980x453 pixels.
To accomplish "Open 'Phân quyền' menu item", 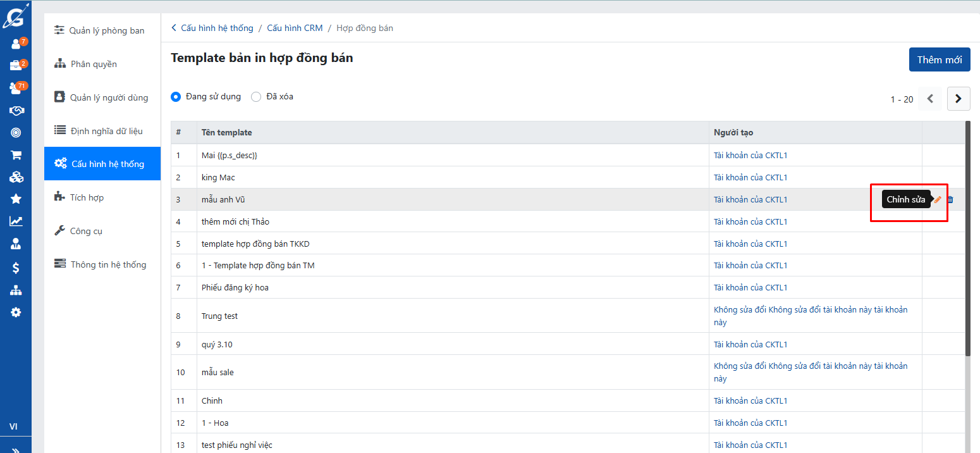I will coord(94,64).
